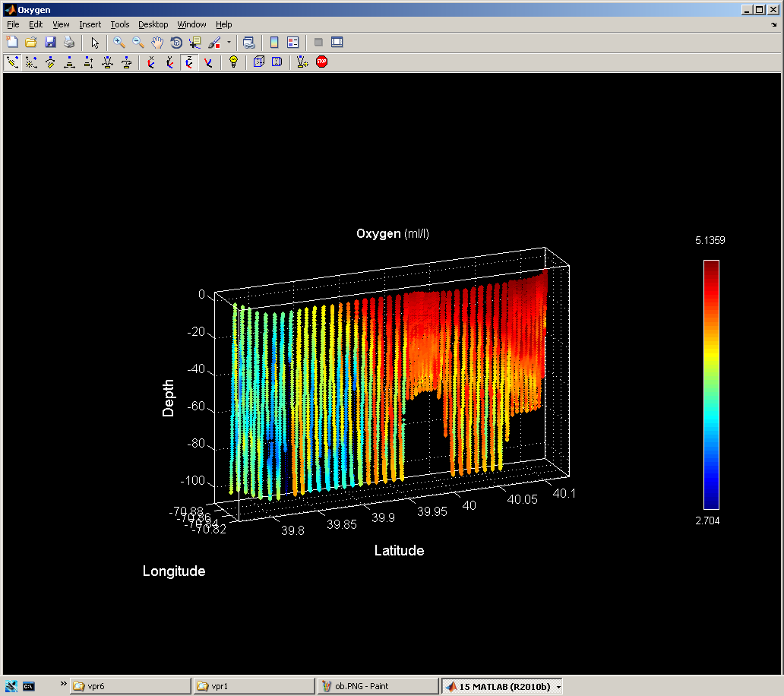Open the ob.PNG Paint taskbar button
Image resolution: width=784 pixels, height=696 pixels.
point(376,686)
